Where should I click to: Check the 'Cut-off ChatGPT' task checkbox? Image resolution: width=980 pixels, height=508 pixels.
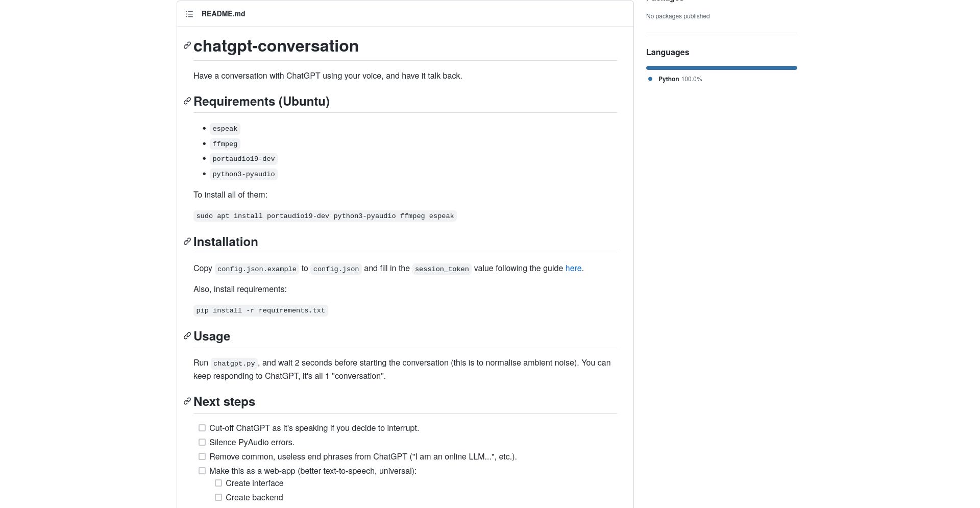[x=202, y=428]
